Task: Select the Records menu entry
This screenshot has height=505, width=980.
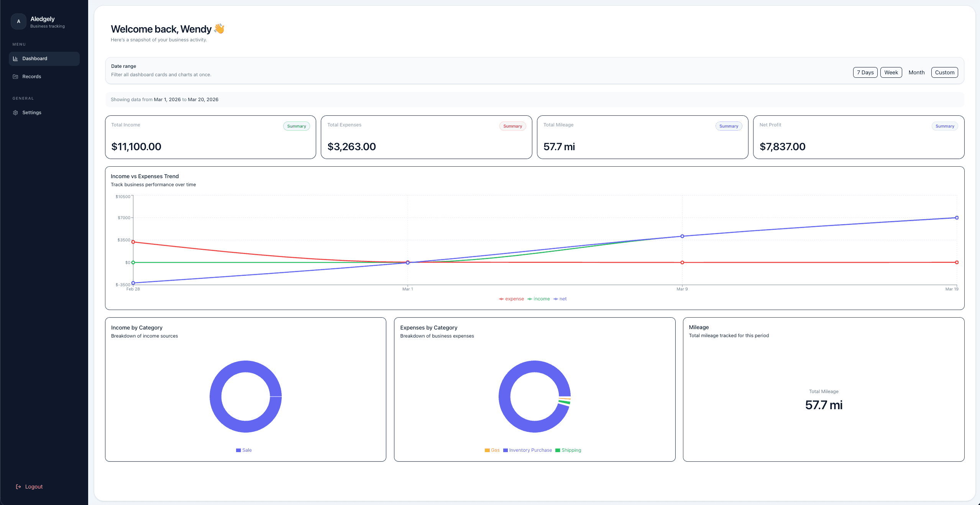Action: tap(31, 76)
